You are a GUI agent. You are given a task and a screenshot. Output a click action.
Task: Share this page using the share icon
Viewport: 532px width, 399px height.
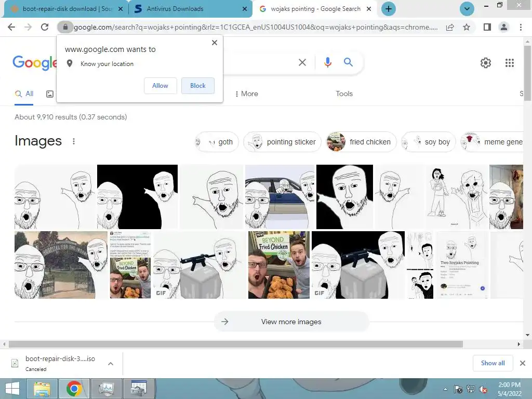coord(450,27)
